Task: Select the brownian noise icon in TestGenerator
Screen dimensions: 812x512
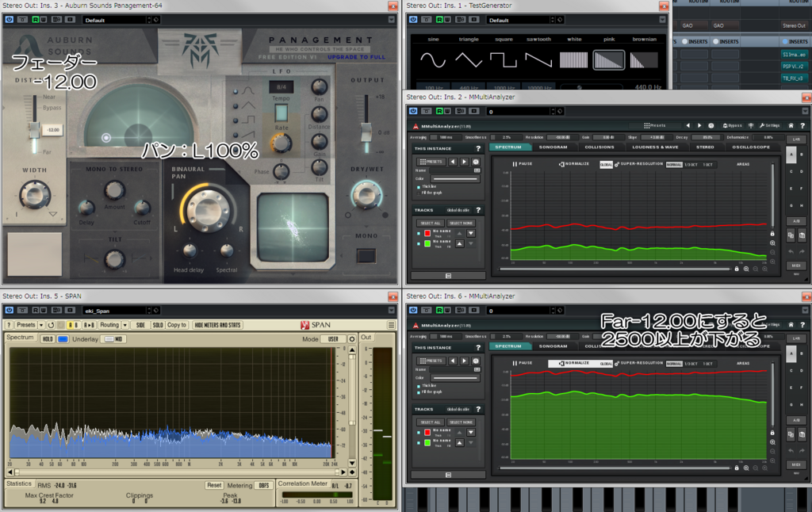Action: (x=644, y=60)
